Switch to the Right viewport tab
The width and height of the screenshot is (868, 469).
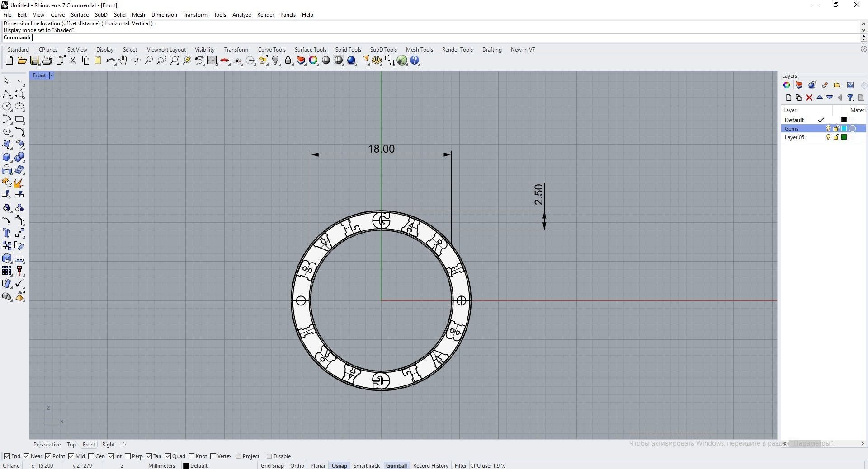click(108, 445)
